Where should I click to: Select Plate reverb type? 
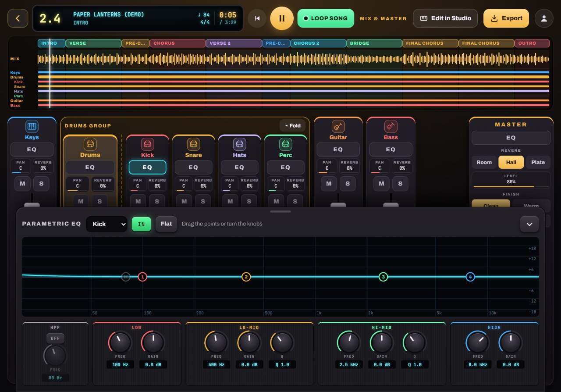tap(538, 162)
